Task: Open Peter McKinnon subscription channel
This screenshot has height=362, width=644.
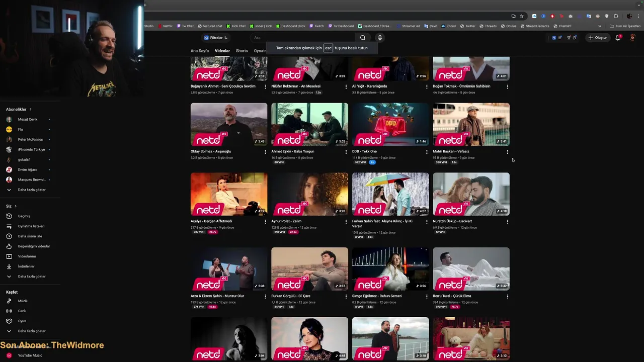Action: coord(30,139)
